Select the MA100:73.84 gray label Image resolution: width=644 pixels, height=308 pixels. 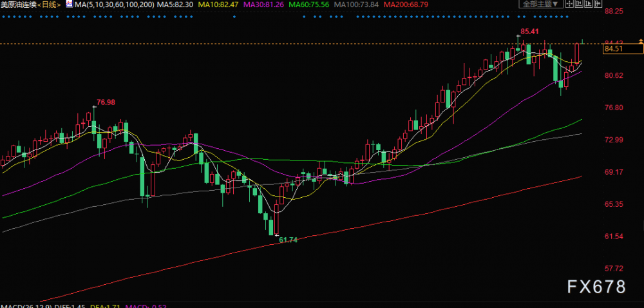pos(355,5)
